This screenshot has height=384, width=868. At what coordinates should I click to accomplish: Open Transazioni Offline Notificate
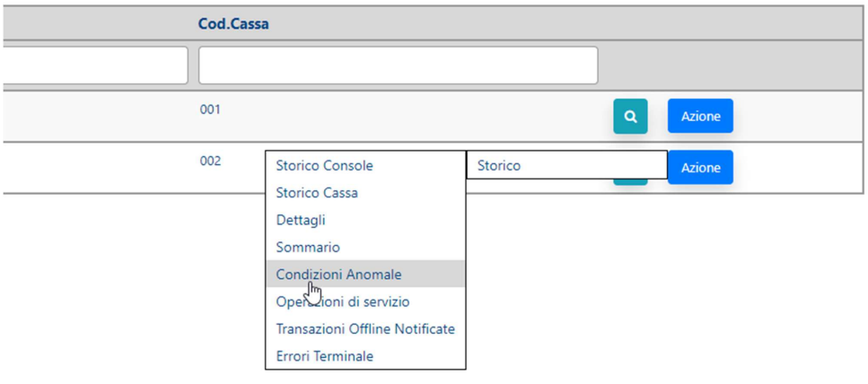click(366, 328)
